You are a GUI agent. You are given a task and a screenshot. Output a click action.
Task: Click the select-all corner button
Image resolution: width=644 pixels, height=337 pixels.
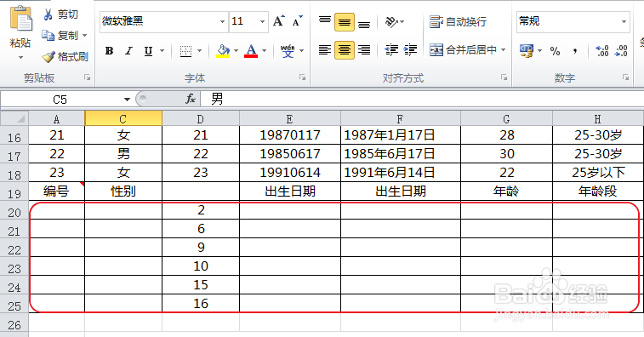point(14,118)
